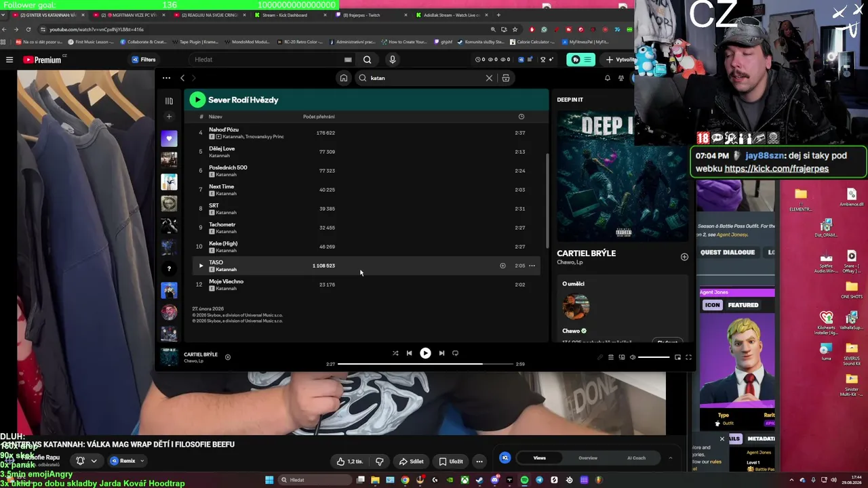Switch to the Overview tab

coord(588,458)
